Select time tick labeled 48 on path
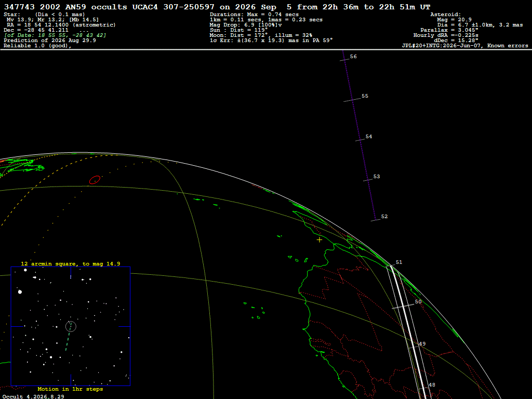The image size is (532, 399). click(x=423, y=388)
